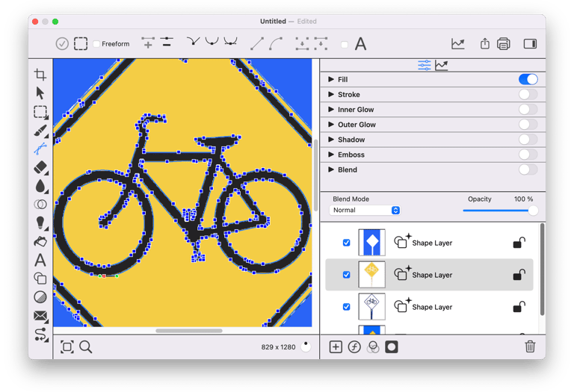
Task: Expand the Fill section
Action: (x=331, y=79)
